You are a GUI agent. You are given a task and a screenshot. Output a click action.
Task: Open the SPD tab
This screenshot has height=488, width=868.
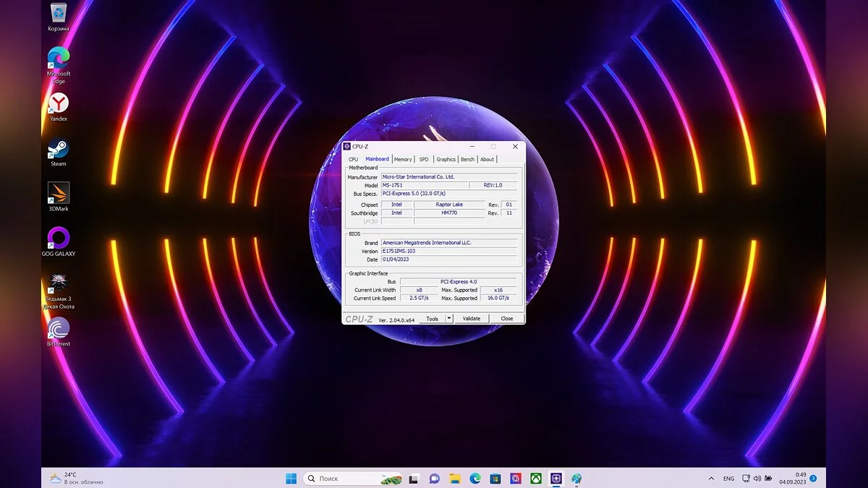(423, 159)
